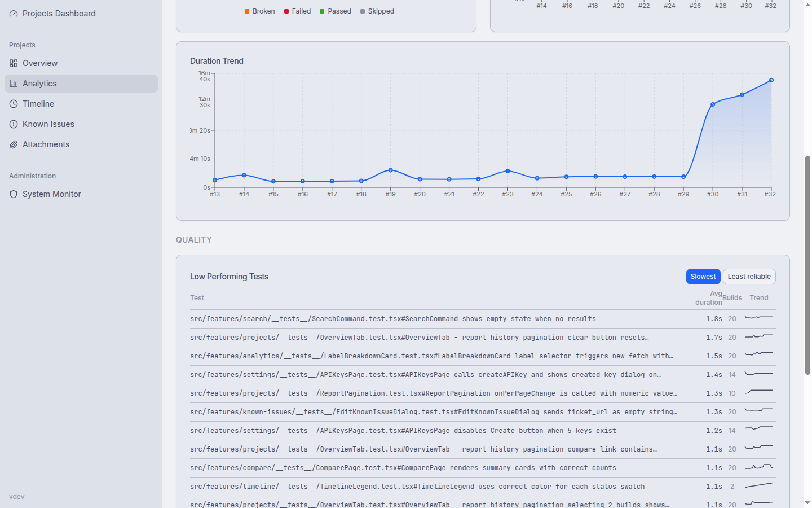Click build #30 duration data point
The width and height of the screenshot is (812, 508).
tap(713, 104)
